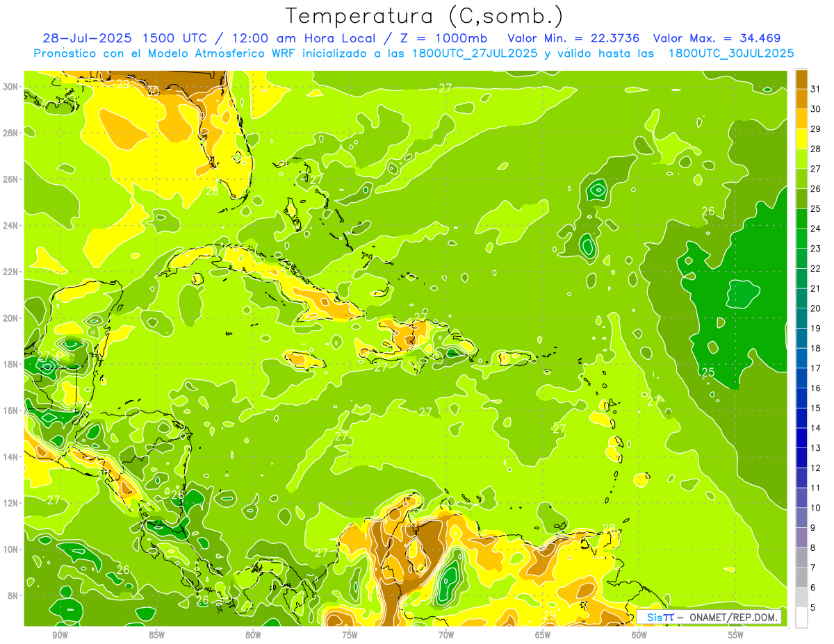The height and width of the screenshot is (644, 834).
Task: Click the 26N latitude axis label
Action: (x=11, y=179)
